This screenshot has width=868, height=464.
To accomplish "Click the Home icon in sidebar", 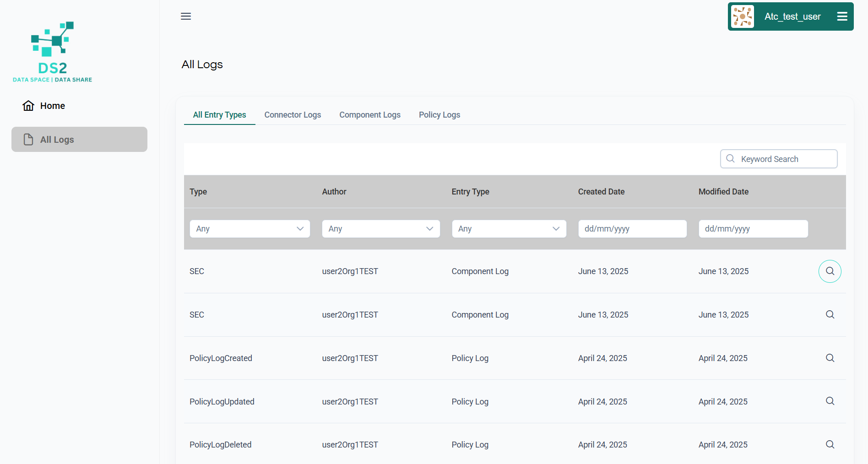I will point(28,106).
